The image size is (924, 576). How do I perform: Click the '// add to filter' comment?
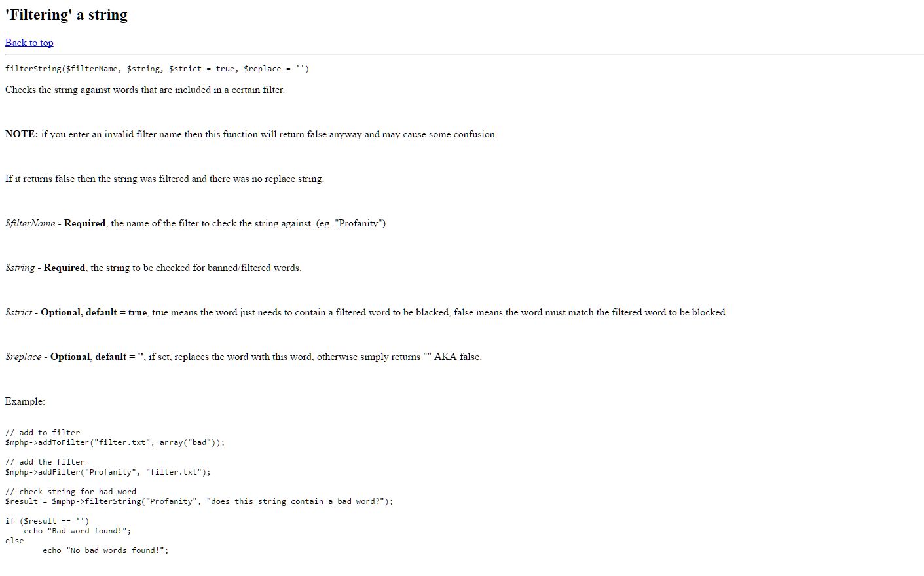43,433
